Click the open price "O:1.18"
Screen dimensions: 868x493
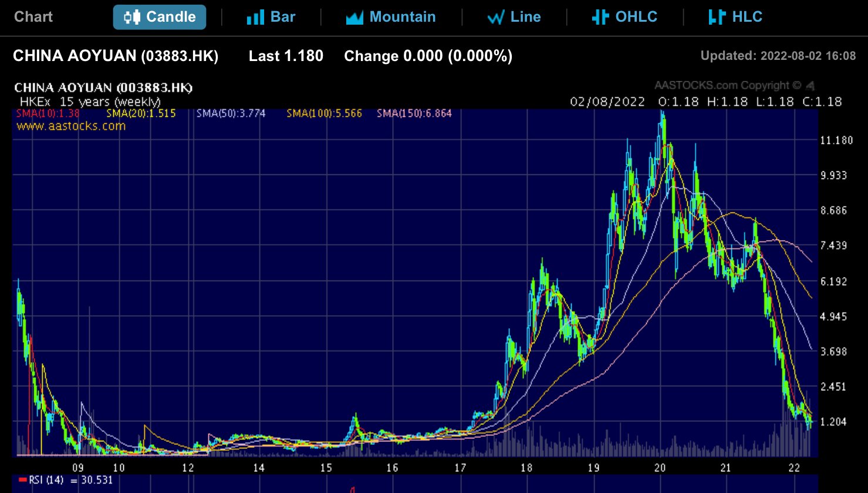click(679, 102)
